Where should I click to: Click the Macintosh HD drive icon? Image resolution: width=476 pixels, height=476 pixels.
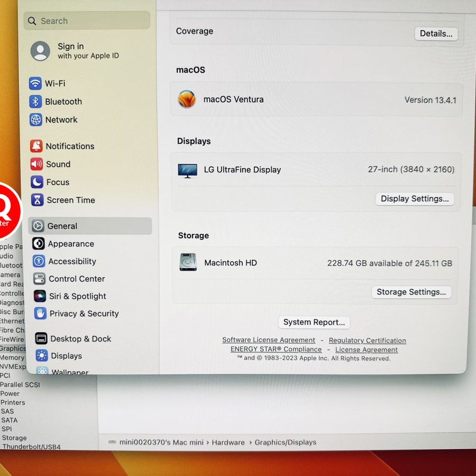[188, 262]
